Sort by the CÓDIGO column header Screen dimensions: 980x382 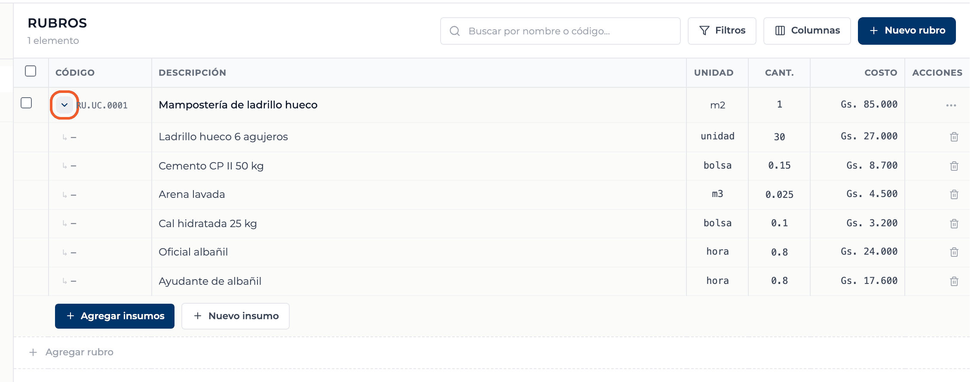pos(75,73)
